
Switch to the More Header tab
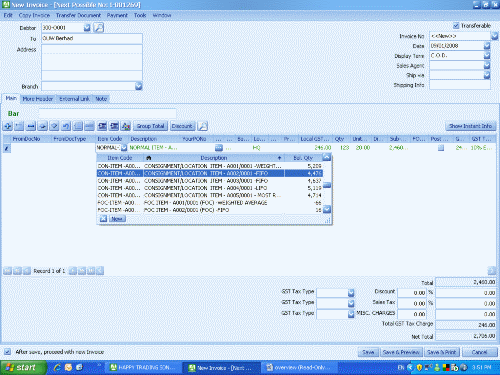[38, 99]
